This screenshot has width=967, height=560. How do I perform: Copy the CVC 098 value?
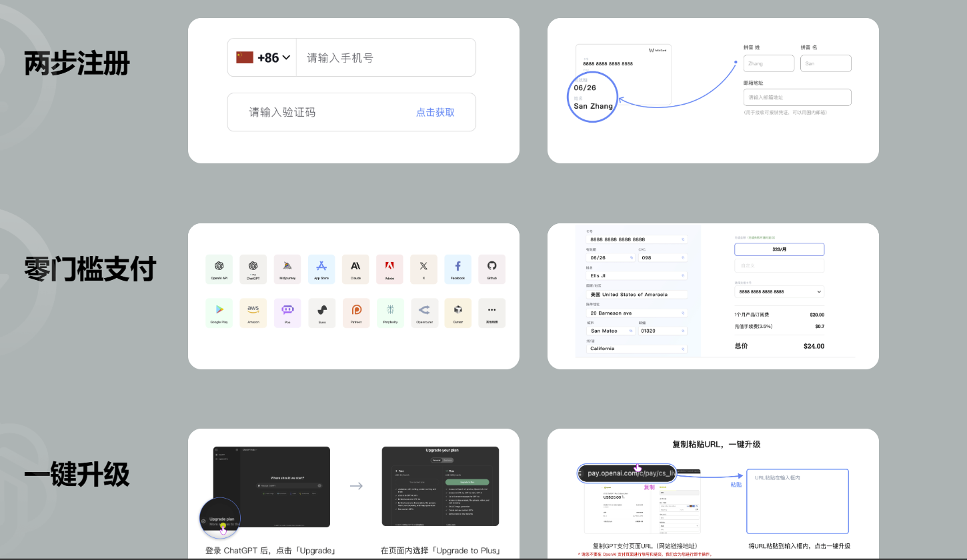tap(683, 257)
